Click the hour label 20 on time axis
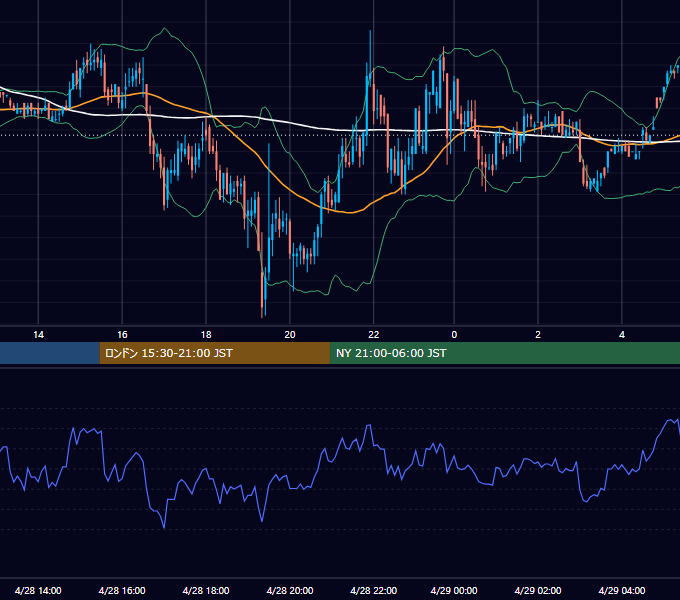The width and height of the screenshot is (680, 600). tap(290, 335)
